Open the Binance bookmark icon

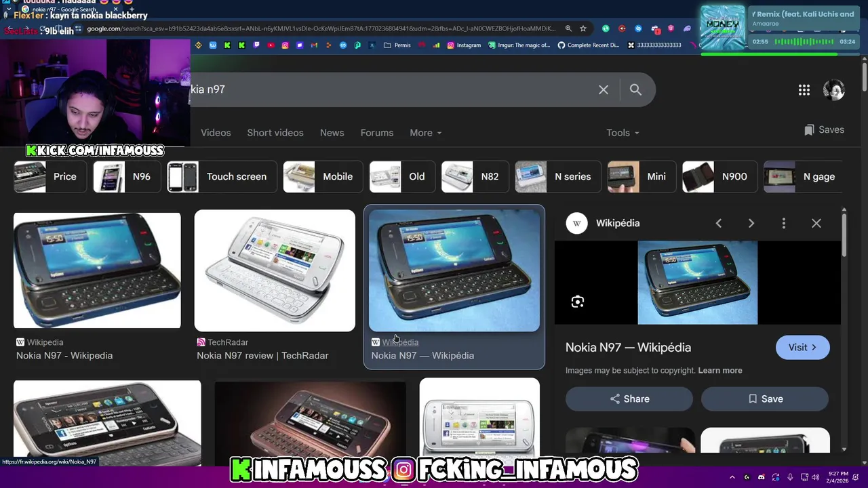click(x=198, y=45)
